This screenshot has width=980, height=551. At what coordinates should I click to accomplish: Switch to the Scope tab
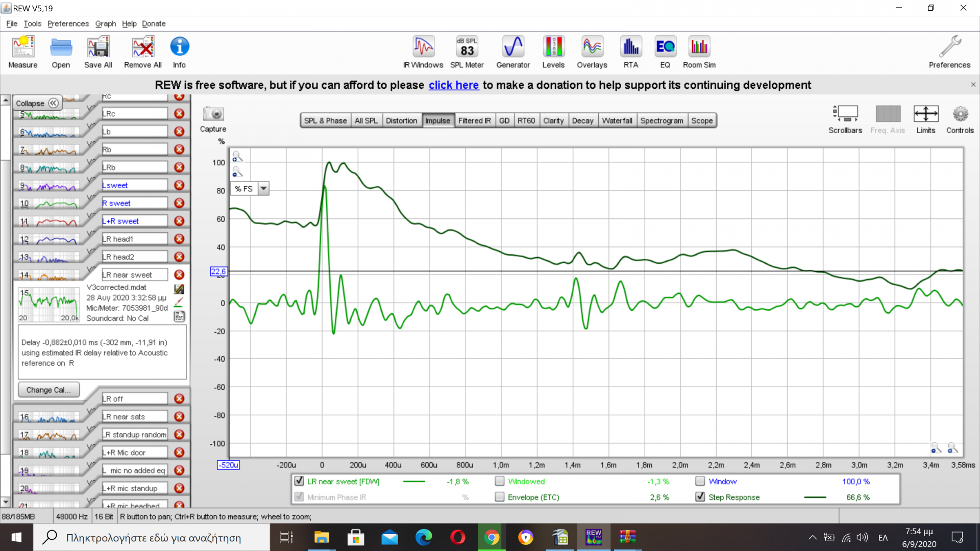tap(702, 120)
